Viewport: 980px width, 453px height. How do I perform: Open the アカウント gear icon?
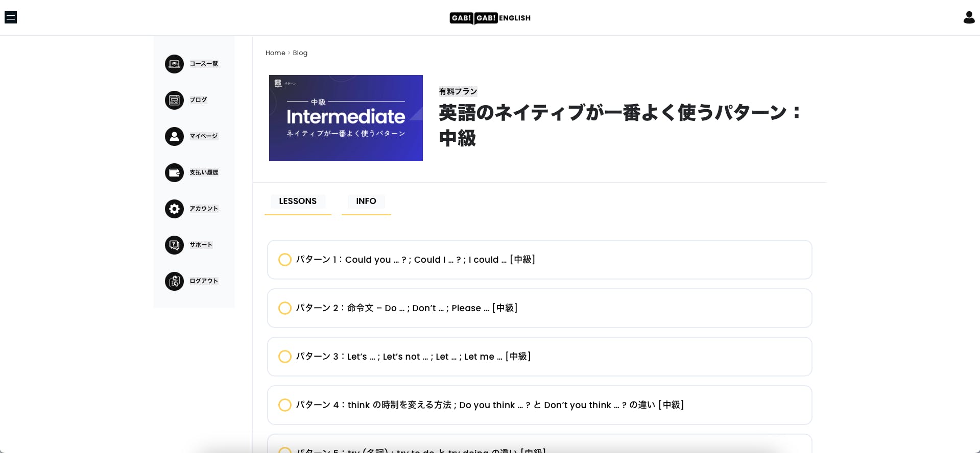[x=174, y=209]
